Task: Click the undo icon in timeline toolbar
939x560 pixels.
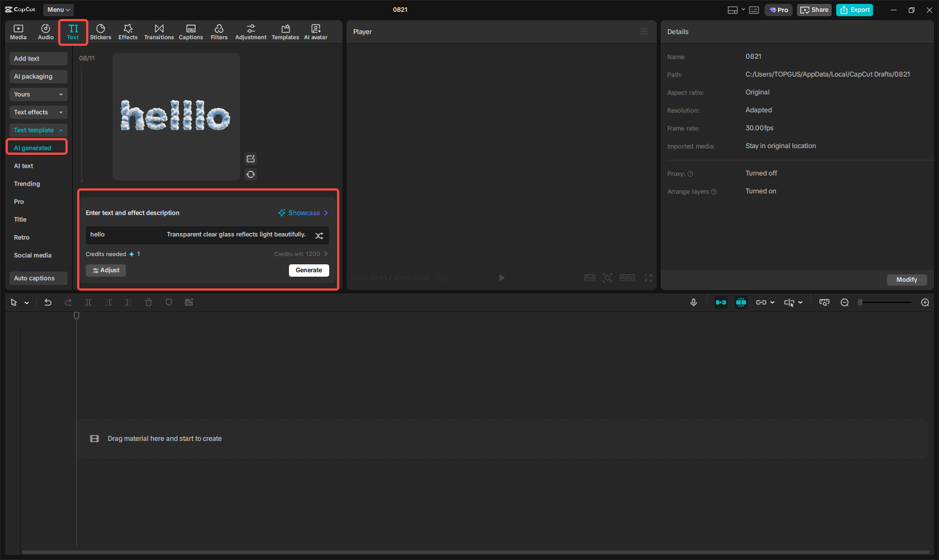Action: (x=48, y=302)
